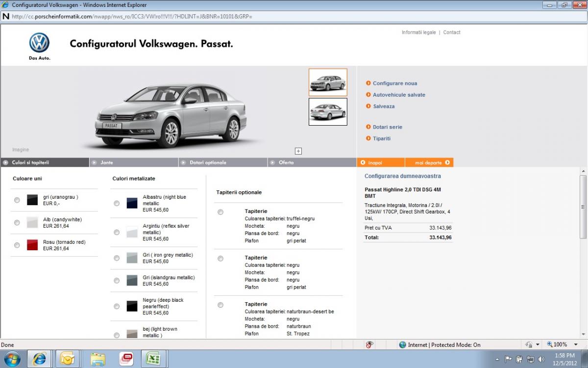Click the mai departe next button
The height and width of the screenshot is (368, 588).
[x=429, y=162]
